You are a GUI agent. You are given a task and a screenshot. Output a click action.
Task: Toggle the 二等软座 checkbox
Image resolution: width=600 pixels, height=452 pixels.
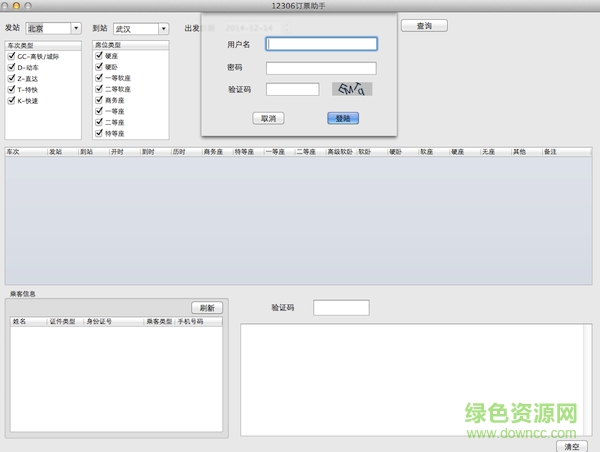point(99,89)
